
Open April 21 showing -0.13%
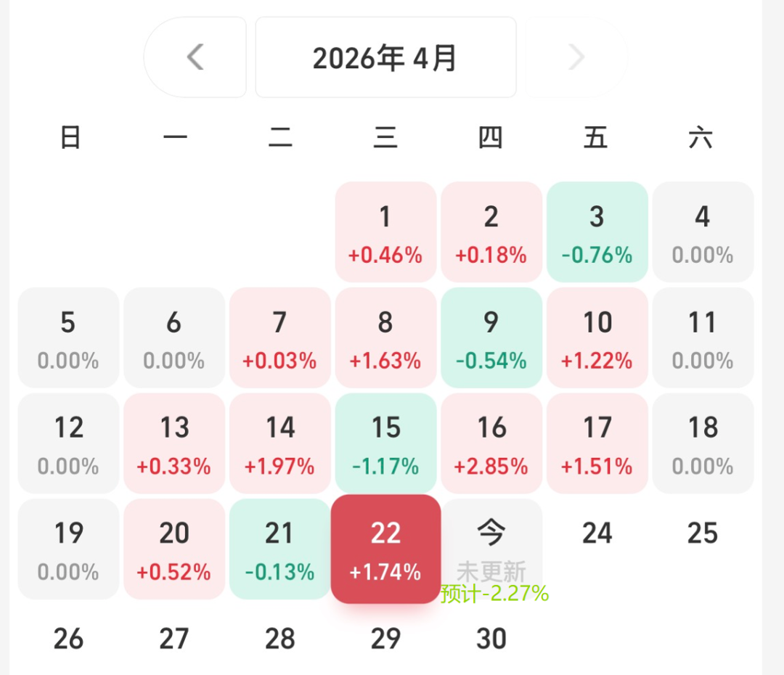[x=280, y=549]
